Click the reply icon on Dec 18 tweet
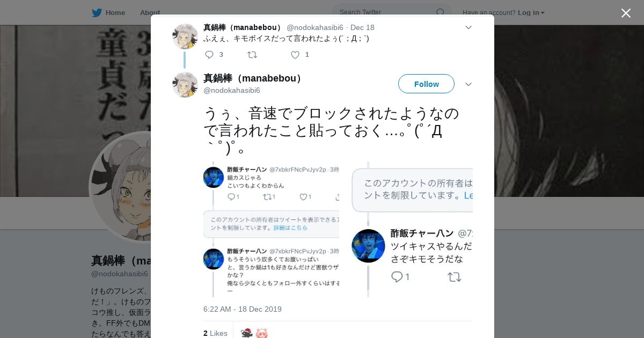644x338 pixels. [209, 55]
